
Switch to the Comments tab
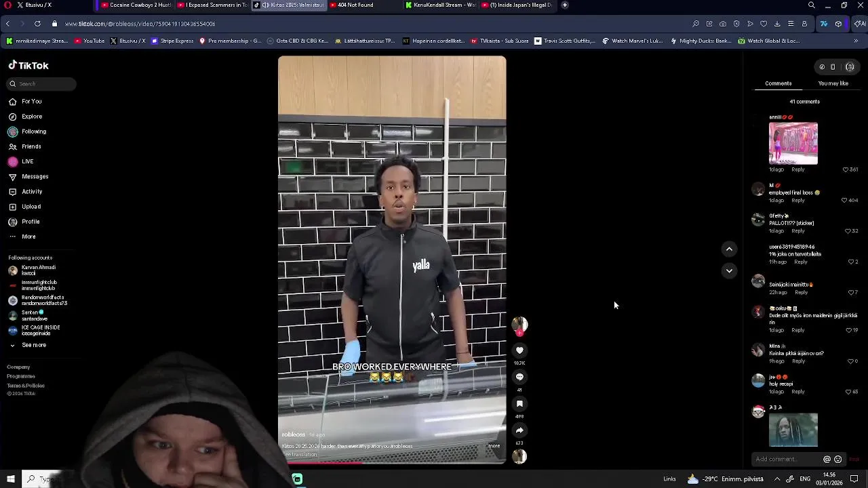pos(778,83)
